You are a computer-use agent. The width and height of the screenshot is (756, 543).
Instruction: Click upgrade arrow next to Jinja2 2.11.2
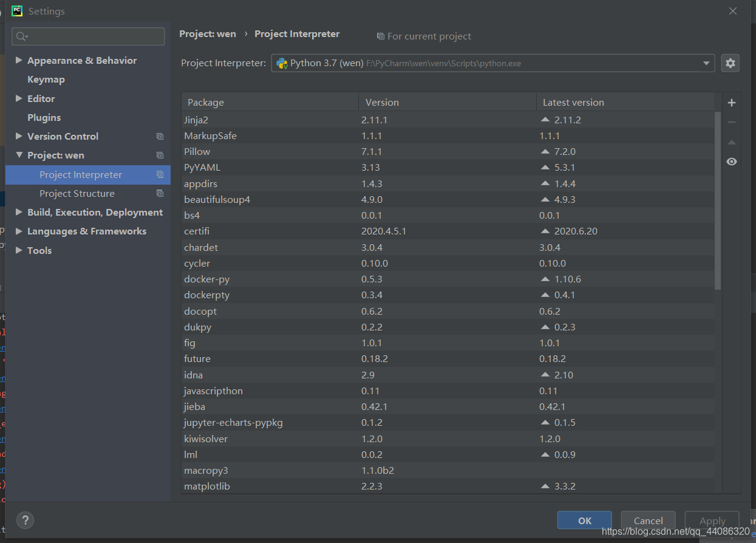pyautogui.click(x=545, y=120)
